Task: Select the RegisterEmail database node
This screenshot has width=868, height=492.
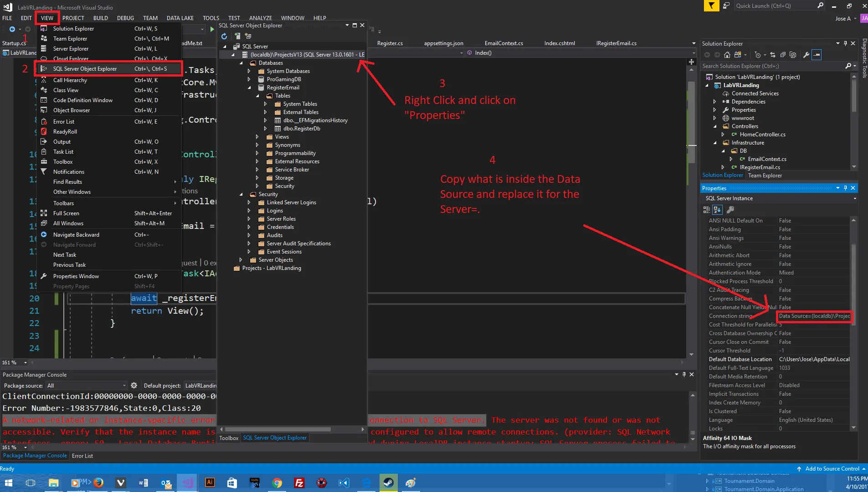Action: [x=283, y=88]
